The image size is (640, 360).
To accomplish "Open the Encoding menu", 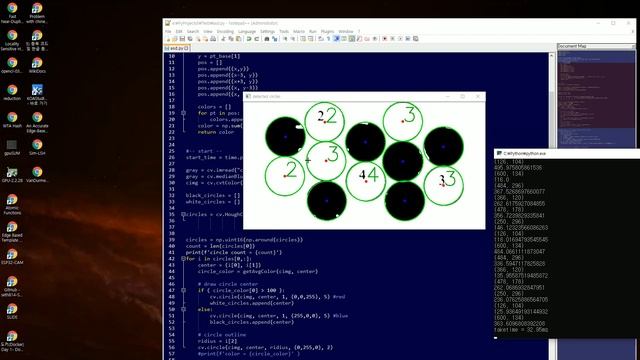I will (x=225, y=31).
